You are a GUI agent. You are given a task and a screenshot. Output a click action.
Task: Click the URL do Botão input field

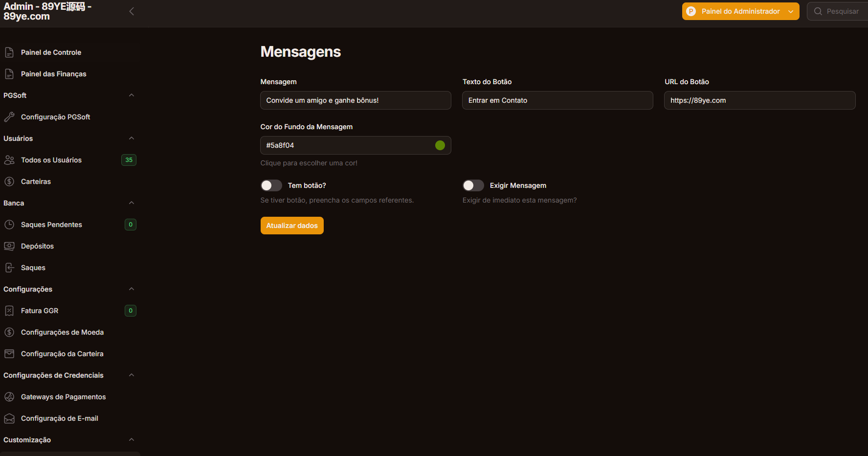pyautogui.click(x=759, y=100)
